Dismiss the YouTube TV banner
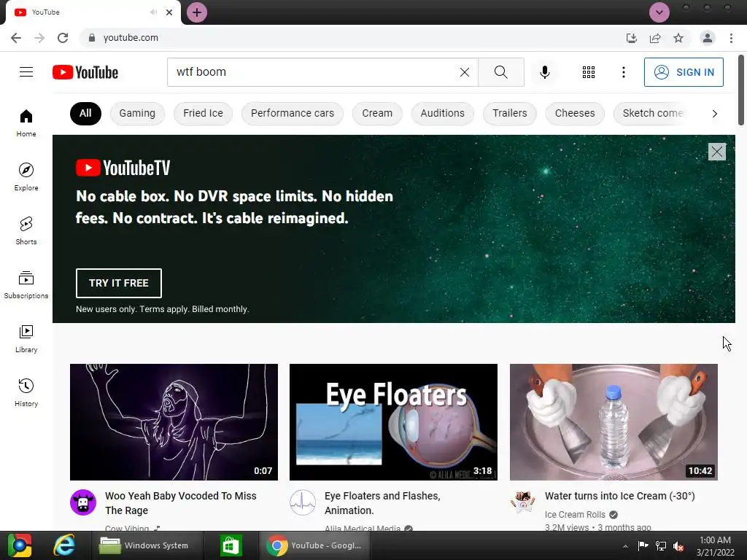Screen dimensions: 747x560 coord(716,152)
